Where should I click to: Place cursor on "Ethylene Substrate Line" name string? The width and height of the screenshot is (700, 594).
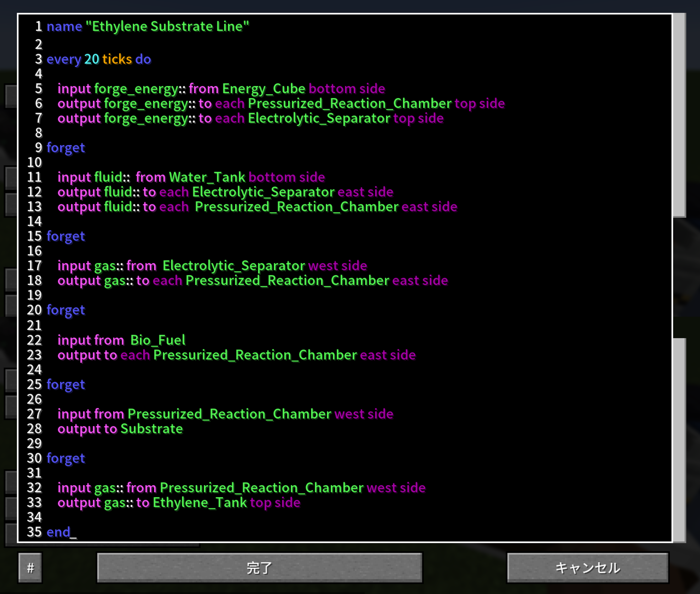coord(167,27)
